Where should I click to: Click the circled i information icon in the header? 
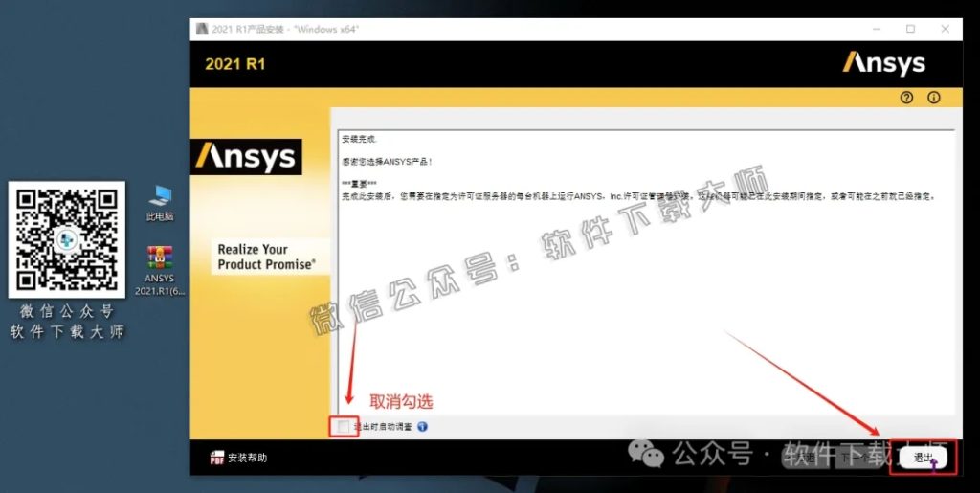tap(934, 98)
